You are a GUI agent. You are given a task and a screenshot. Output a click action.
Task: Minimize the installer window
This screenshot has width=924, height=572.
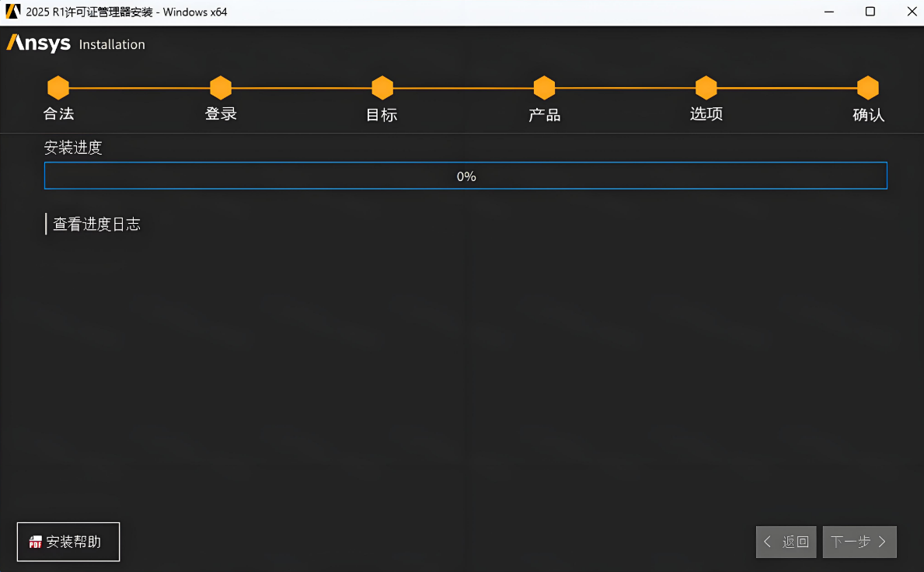[829, 12]
